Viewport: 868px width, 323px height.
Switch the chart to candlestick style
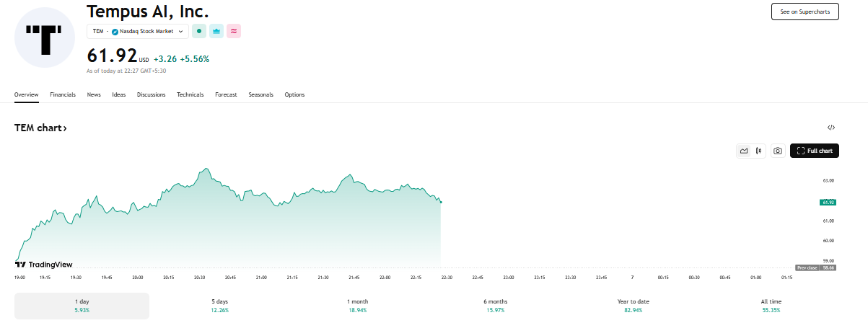(759, 151)
